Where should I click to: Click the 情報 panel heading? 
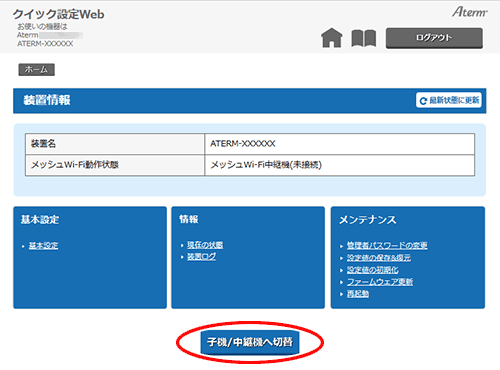point(189,219)
